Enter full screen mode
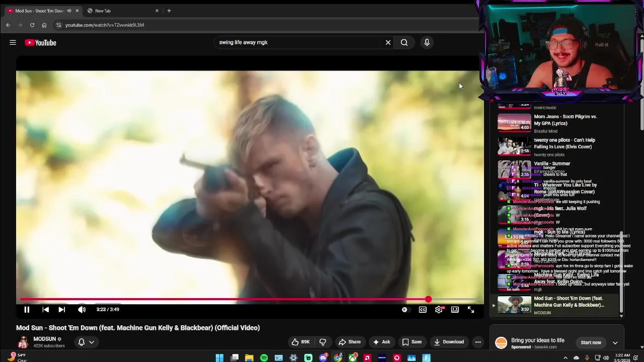Image resolution: width=644 pixels, height=362 pixels. [x=471, y=310]
